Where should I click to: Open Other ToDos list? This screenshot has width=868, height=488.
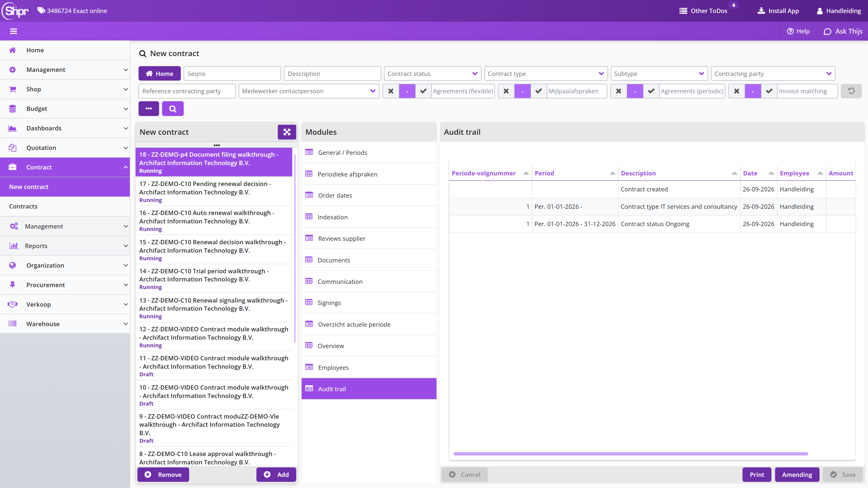[x=704, y=11]
